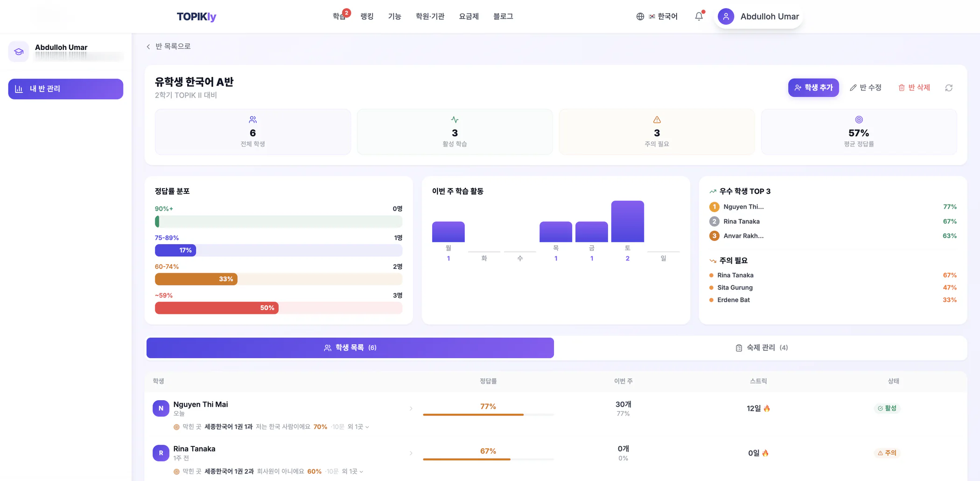This screenshot has width=980, height=481.
Task: Click the 반 수정 edit button
Action: coord(866,88)
